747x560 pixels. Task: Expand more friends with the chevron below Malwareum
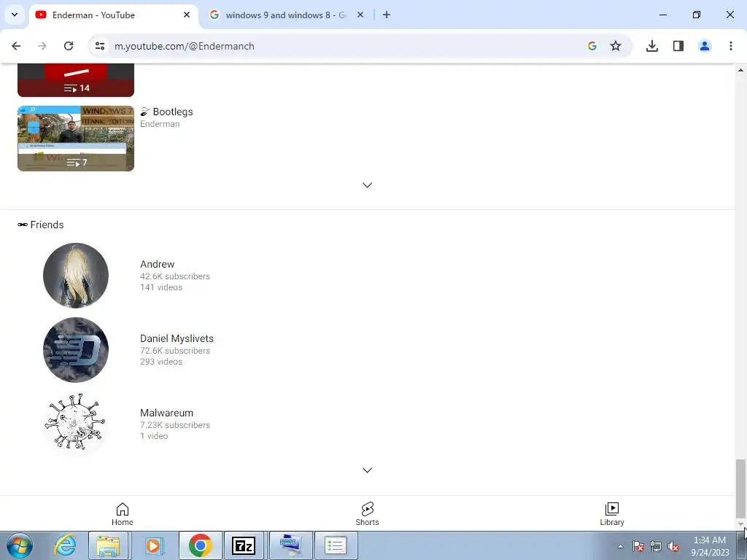point(368,470)
